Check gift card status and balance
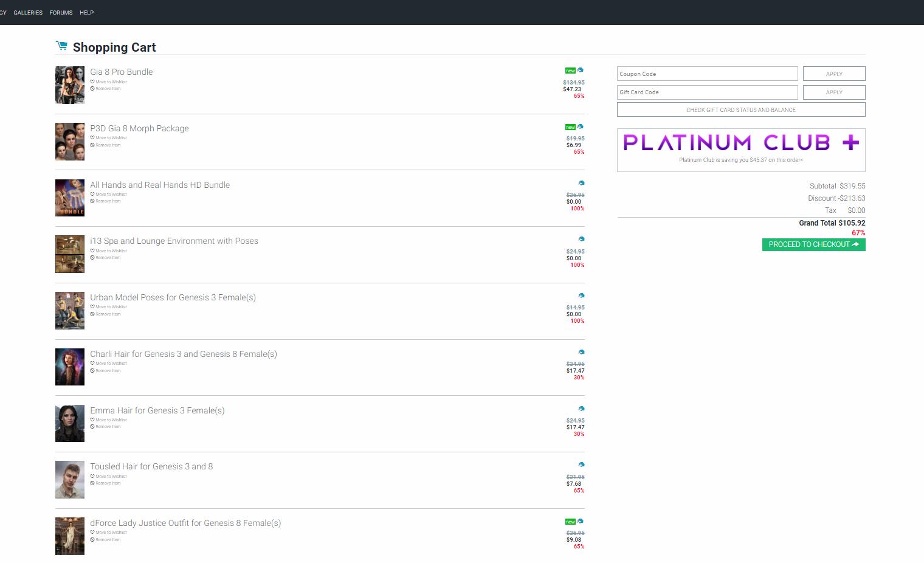924x563 pixels. [x=740, y=110]
